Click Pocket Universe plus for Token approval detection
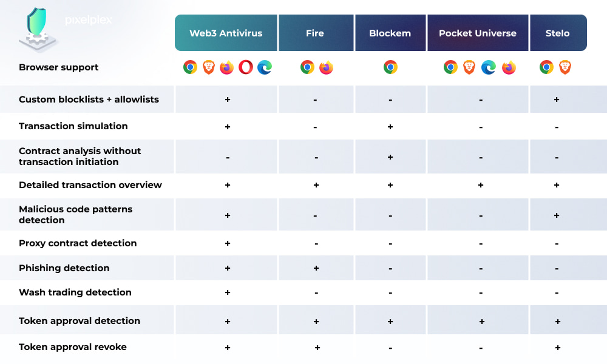The image size is (607, 364). click(x=482, y=322)
